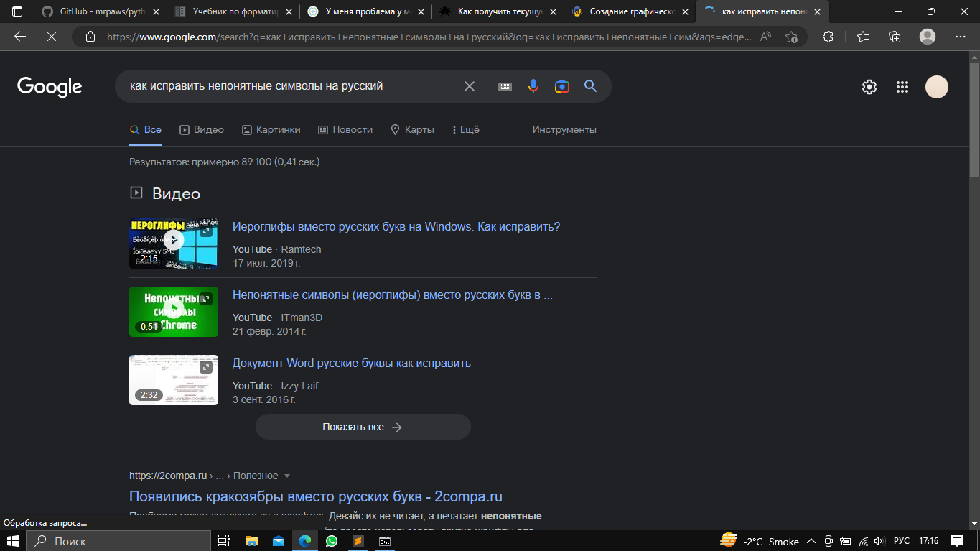Add this page to favorites
The image size is (980, 551).
point(791,37)
